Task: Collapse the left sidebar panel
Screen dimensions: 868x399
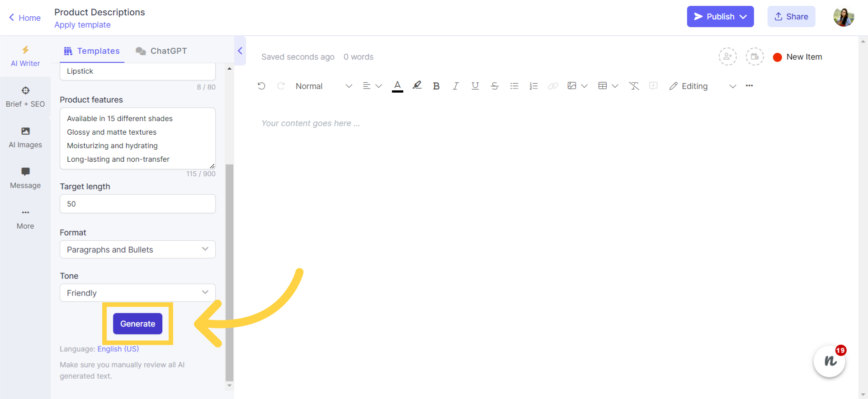Action: 240,51
